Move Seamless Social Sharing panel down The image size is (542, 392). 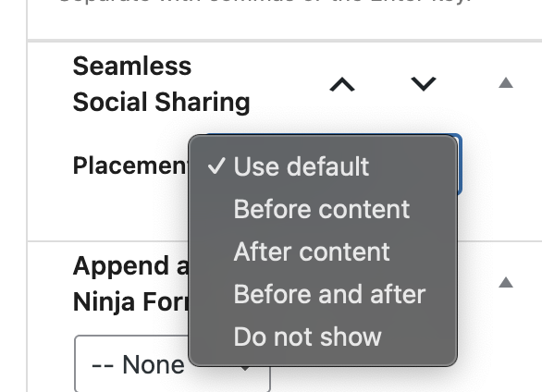[424, 84]
